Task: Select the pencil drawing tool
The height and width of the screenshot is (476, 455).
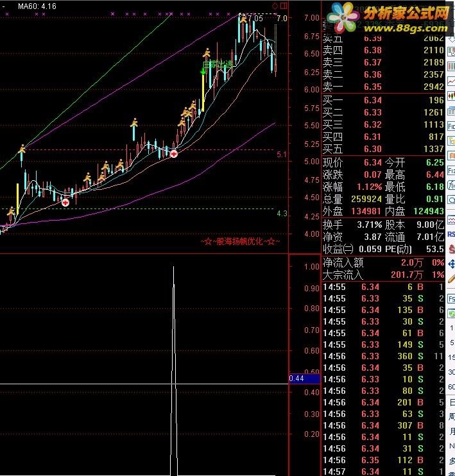Action: pos(451,278)
